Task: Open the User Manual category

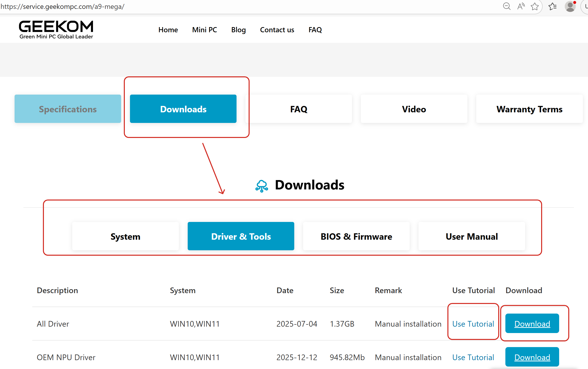Action: click(x=472, y=236)
